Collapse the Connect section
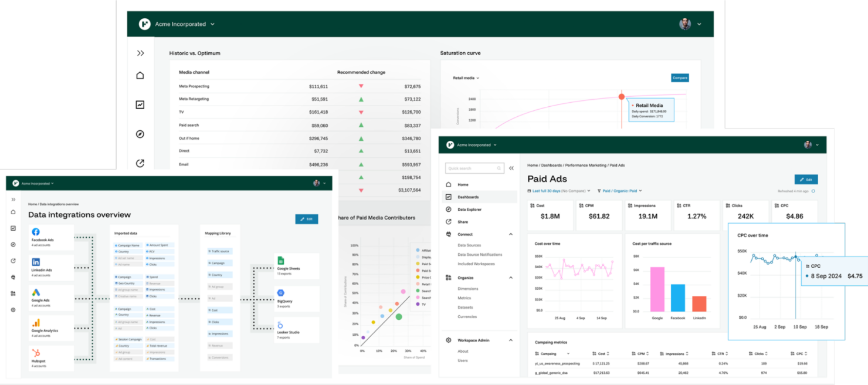 pyautogui.click(x=511, y=234)
